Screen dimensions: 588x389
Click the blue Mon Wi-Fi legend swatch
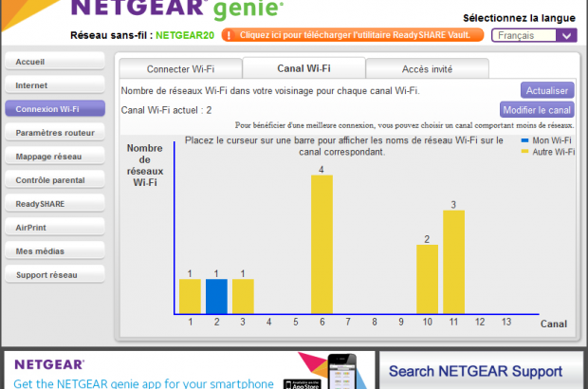point(527,139)
